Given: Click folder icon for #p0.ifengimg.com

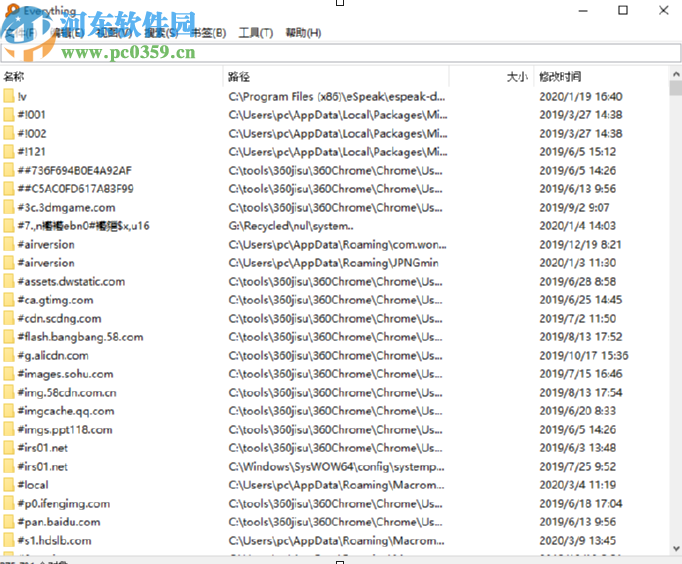Looking at the screenshot, I should pyautogui.click(x=9, y=503).
